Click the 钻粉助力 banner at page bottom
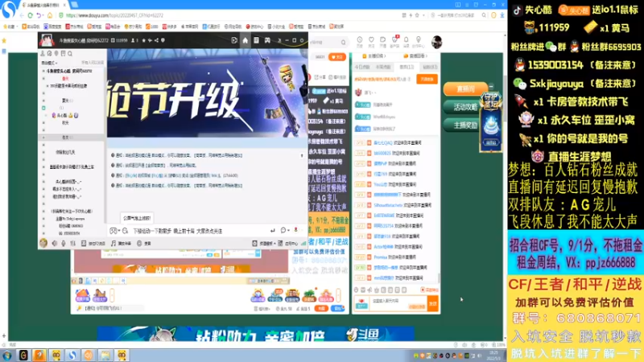644x362 pixels. [255, 334]
